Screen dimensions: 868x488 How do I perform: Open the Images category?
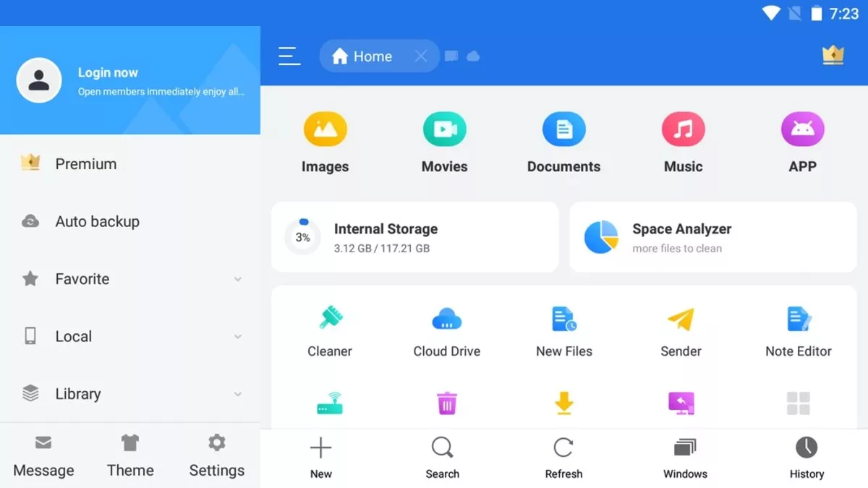325,141
